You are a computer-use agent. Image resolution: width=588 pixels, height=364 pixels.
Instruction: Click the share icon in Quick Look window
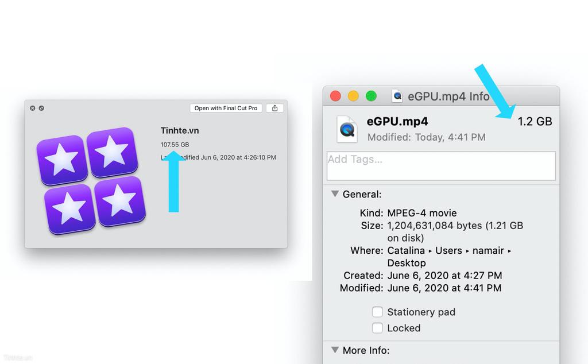tap(274, 108)
